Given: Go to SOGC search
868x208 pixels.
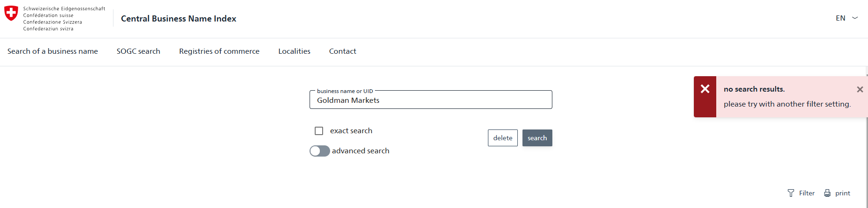Looking at the screenshot, I should (138, 51).
